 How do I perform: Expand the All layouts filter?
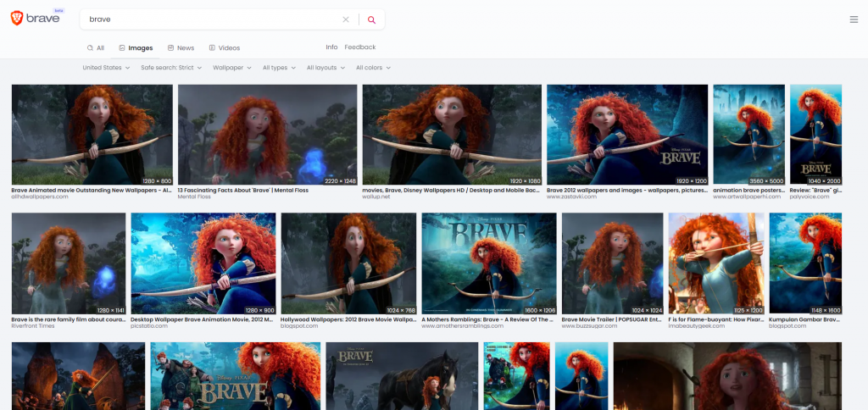click(x=325, y=68)
